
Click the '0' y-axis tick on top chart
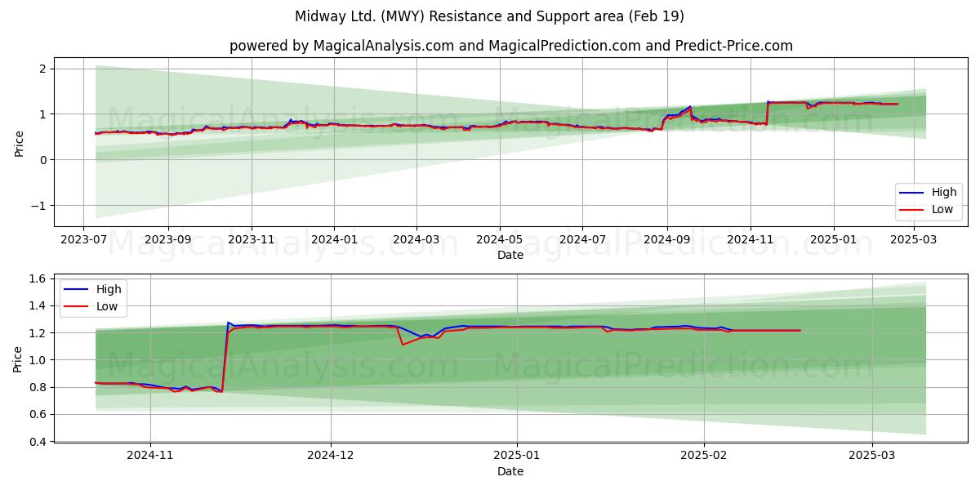[42, 160]
